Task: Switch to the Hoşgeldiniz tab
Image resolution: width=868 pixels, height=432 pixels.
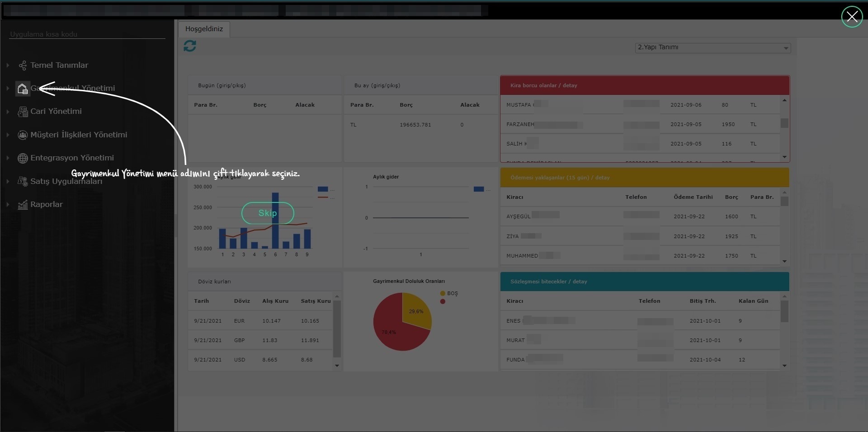Action: 204,29
